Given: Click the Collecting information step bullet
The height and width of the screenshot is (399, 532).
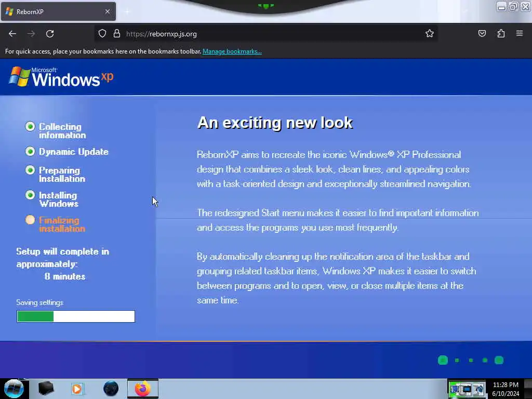Looking at the screenshot, I should pyautogui.click(x=30, y=127).
